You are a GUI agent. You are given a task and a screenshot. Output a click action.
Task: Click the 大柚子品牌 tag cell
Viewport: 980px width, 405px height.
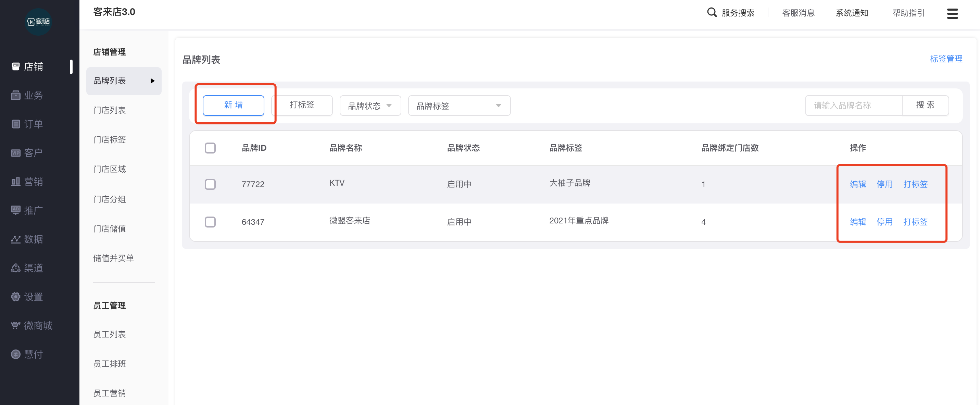[570, 183]
